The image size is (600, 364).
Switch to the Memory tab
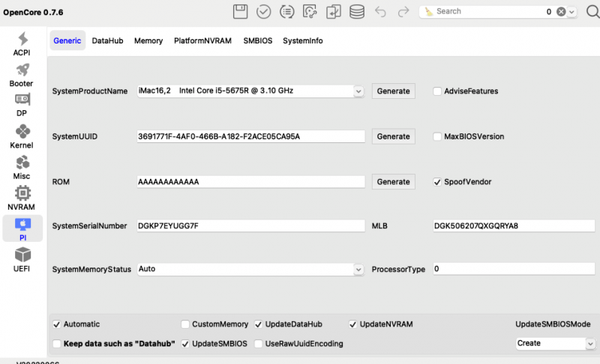click(x=148, y=40)
